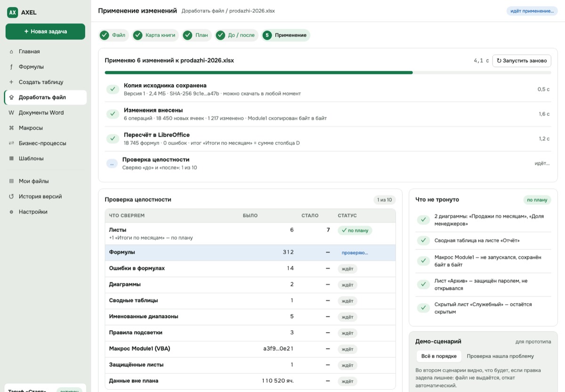
Task: Click the grid icon next to Шаблоны
Action: point(11,159)
